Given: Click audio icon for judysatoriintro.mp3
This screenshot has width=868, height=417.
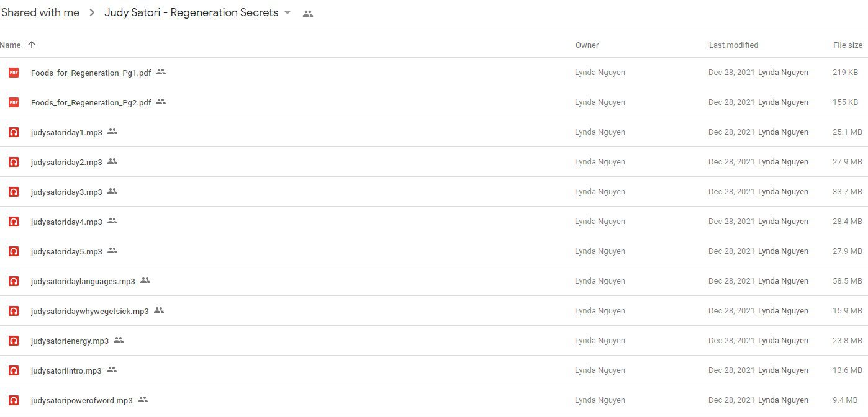Looking at the screenshot, I should [x=14, y=370].
